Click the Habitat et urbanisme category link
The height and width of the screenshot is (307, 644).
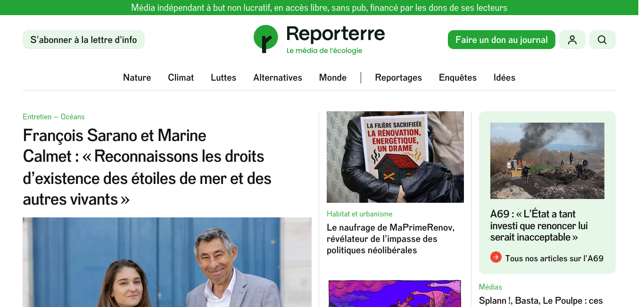(359, 214)
